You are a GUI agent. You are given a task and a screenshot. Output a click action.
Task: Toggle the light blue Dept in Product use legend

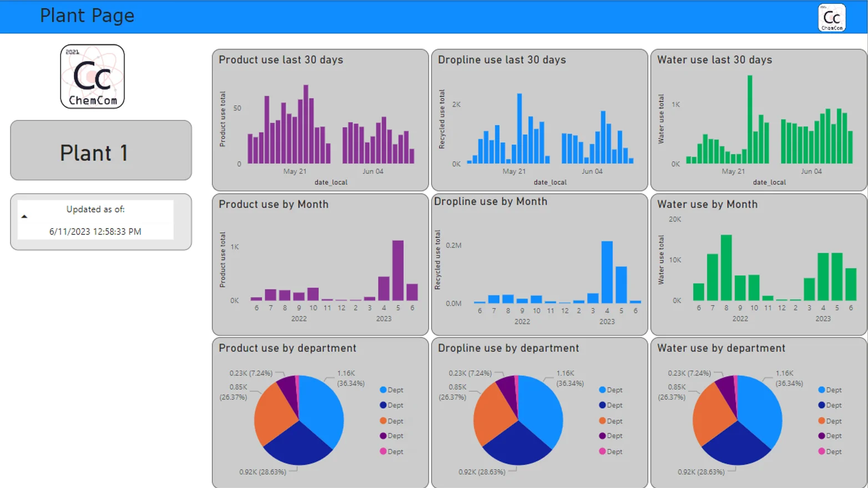pyautogui.click(x=391, y=390)
